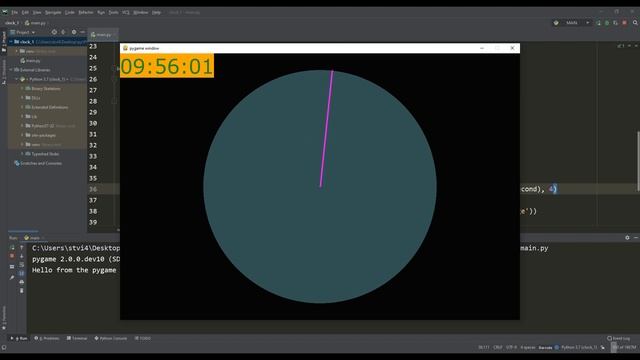
Task: Toggle soft-wrap in Run console
Action: (x=22, y=264)
